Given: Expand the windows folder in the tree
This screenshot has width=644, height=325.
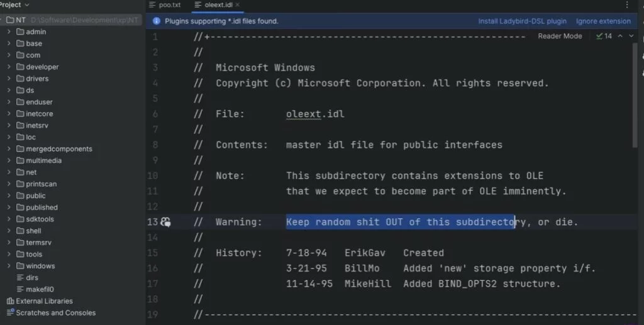Looking at the screenshot, I should point(9,266).
